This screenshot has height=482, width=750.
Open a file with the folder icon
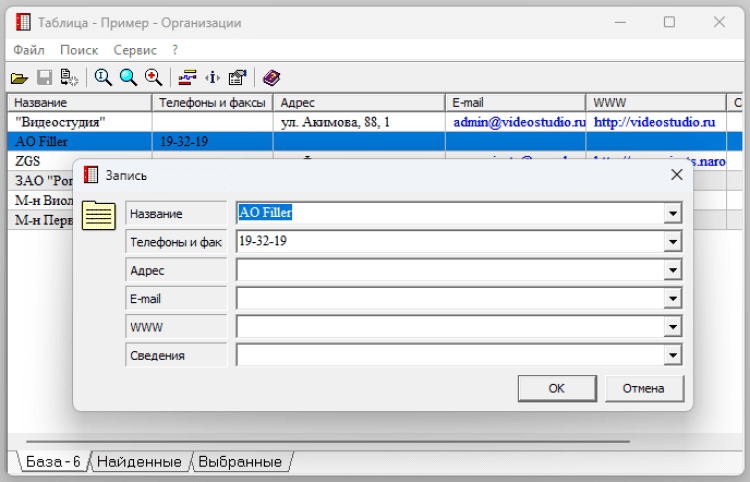coord(20,77)
